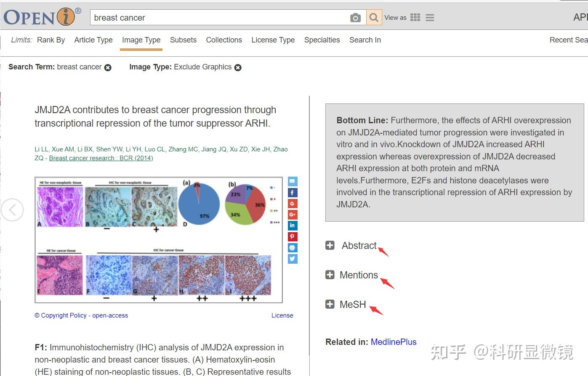Screen dimensions: 588x376
Task: Switch to grid view layout
Action: [x=415, y=17]
